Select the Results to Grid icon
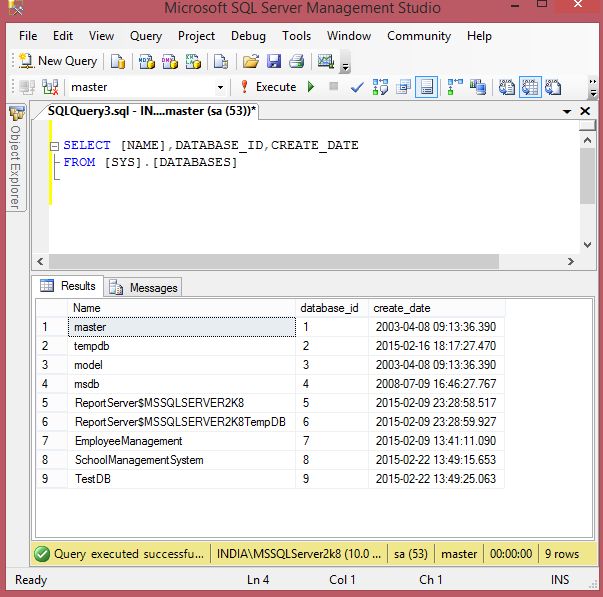 [x=530, y=87]
